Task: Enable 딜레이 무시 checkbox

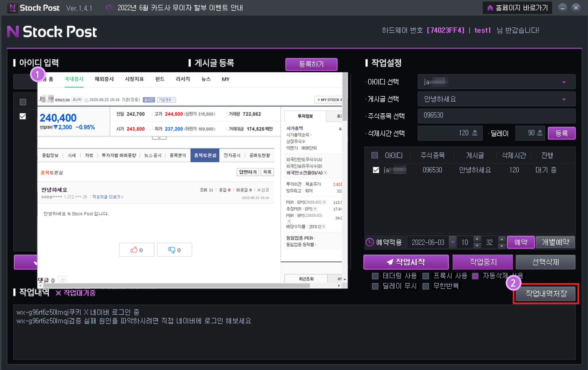Action: pos(375,286)
